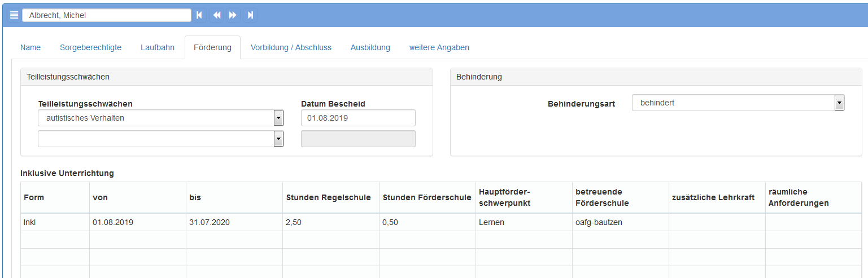Select the Inkl cell in Form column
Image resolution: width=868 pixels, height=278 pixels.
click(55, 222)
